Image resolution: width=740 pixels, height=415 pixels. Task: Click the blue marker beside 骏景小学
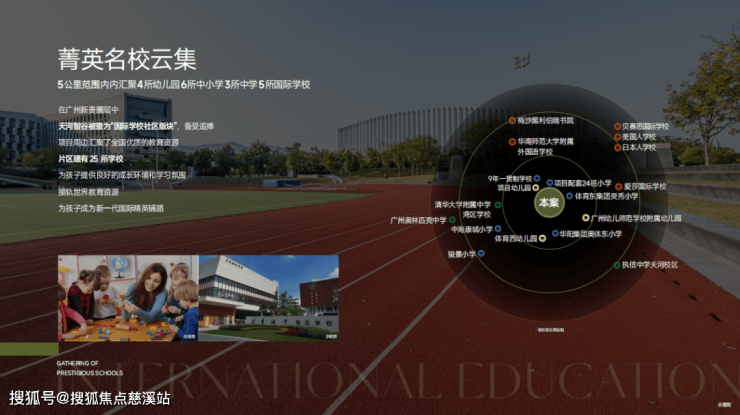click(481, 254)
